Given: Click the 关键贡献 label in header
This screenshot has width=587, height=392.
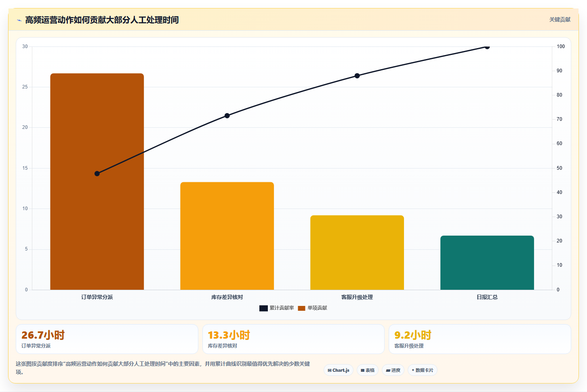Looking at the screenshot, I should click(x=560, y=19).
